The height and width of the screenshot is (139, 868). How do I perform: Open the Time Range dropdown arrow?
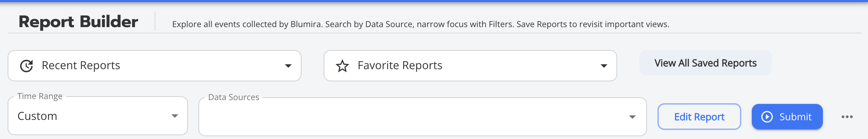(175, 116)
